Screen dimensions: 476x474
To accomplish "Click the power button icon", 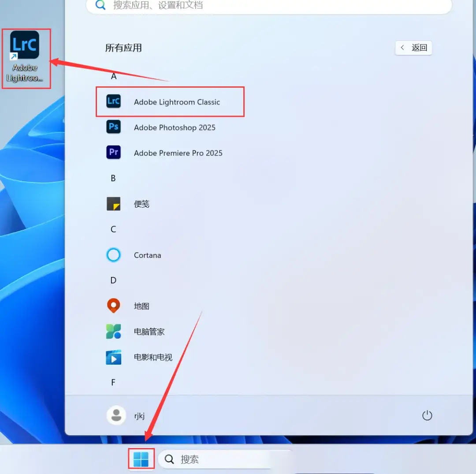I will [x=427, y=415].
